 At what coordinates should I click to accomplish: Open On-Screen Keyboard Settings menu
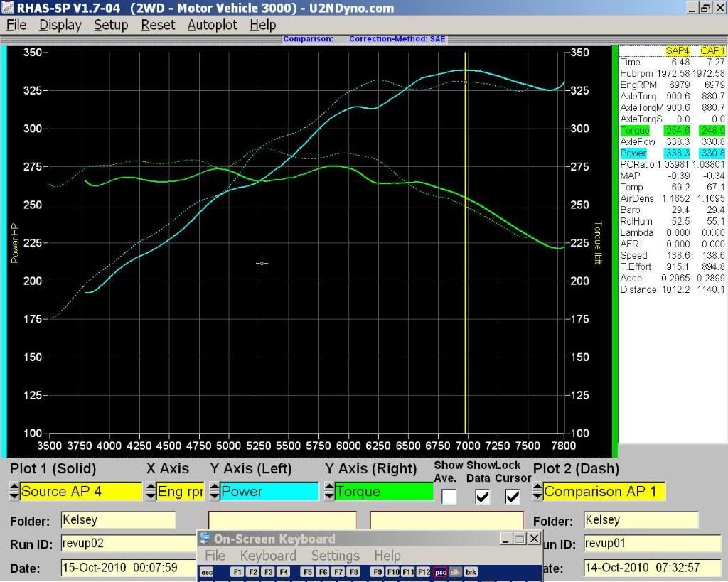coord(336,556)
